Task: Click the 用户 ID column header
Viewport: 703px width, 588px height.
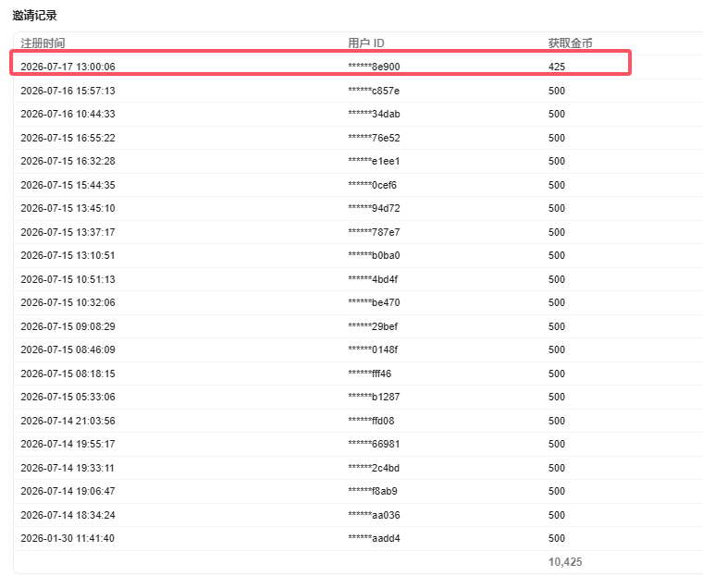Action: pyautogui.click(x=366, y=43)
